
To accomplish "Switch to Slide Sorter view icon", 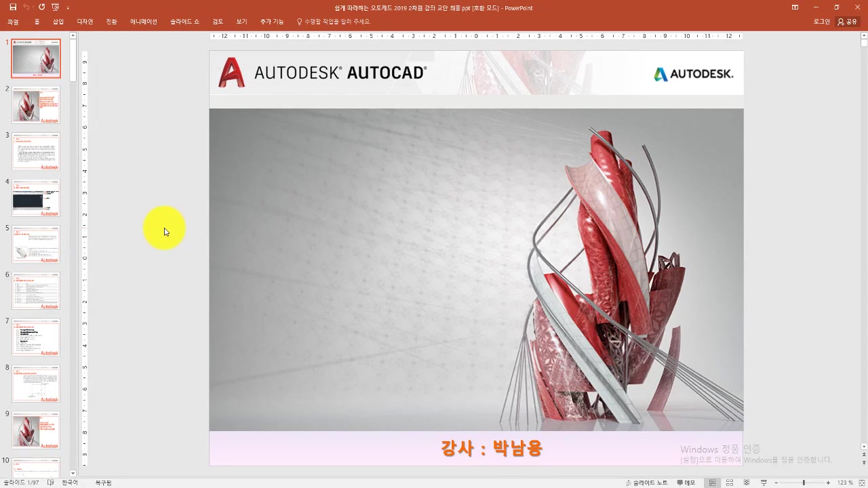I will (730, 483).
